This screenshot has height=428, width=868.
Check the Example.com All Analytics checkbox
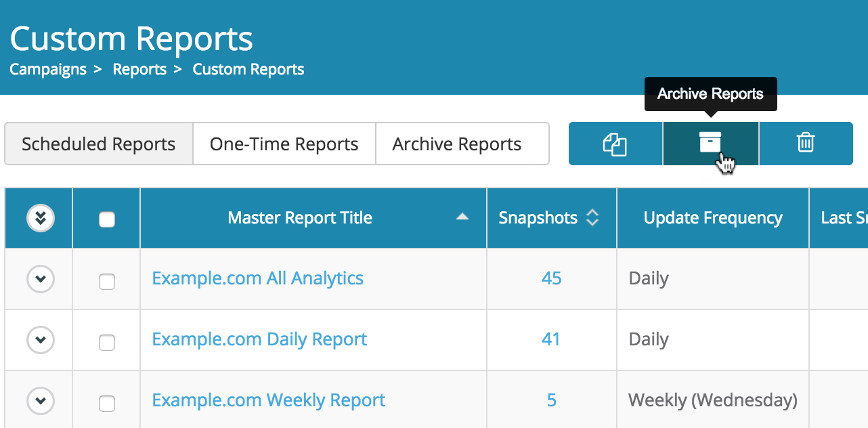[x=106, y=282]
